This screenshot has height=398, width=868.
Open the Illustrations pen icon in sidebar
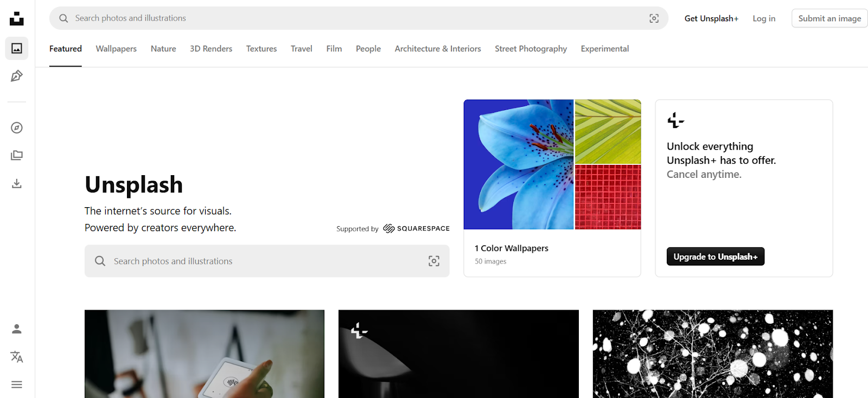pos(17,76)
